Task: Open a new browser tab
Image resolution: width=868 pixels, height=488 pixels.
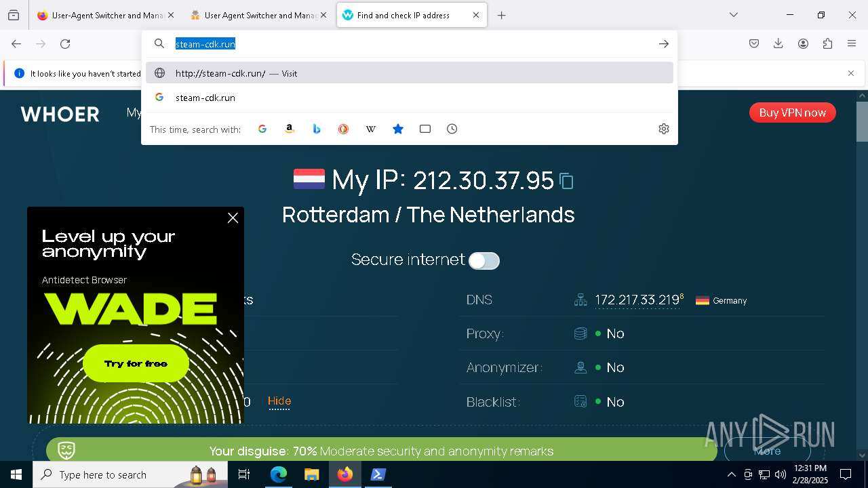Action: pos(502,15)
